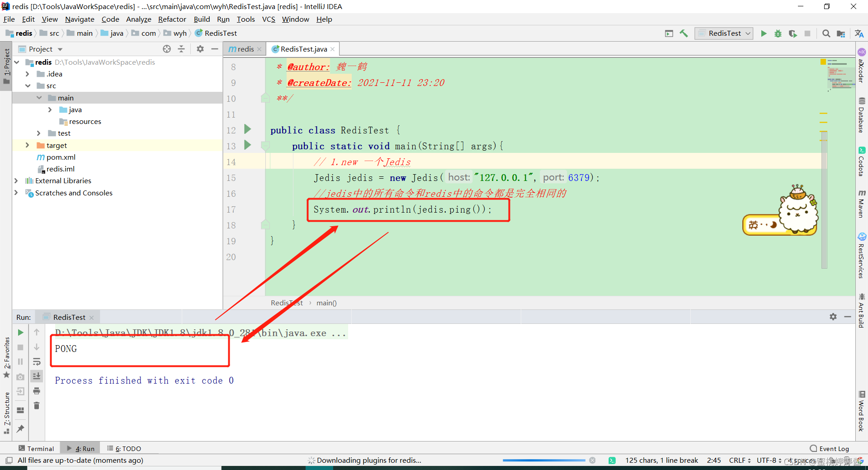Expand the .idea folder
Screen dimensions: 868x470
(28, 74)
